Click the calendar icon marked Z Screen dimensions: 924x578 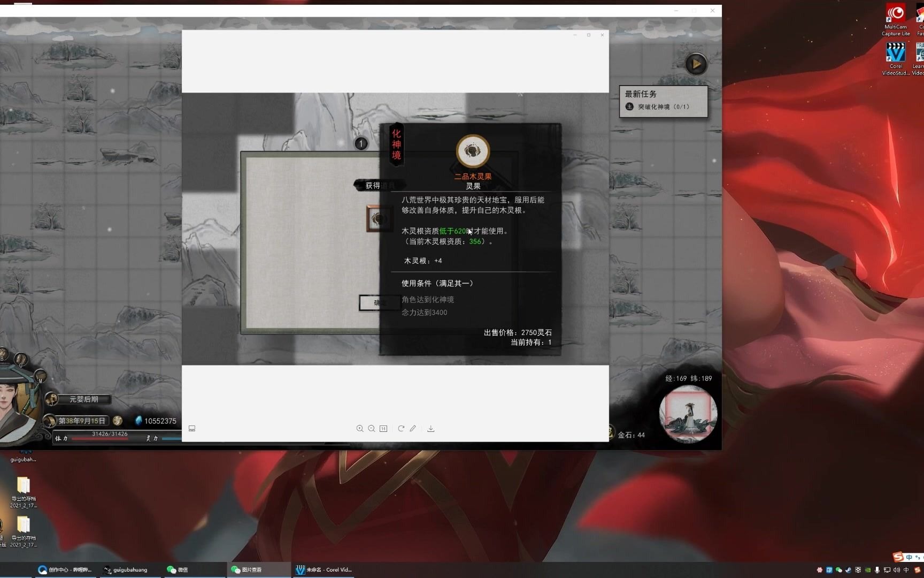[x=49, y=421]
